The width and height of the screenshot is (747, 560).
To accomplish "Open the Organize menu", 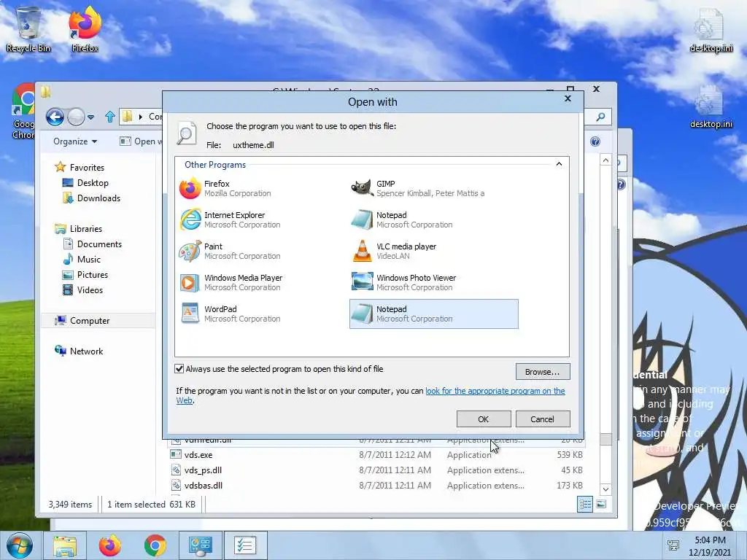I will [x=75, y=141].
